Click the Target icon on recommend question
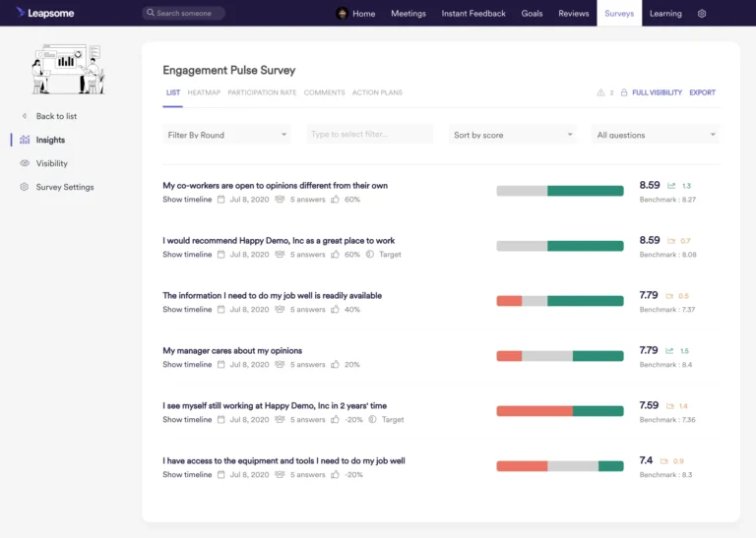Viewport: 756px width, 538px height. 369,255
